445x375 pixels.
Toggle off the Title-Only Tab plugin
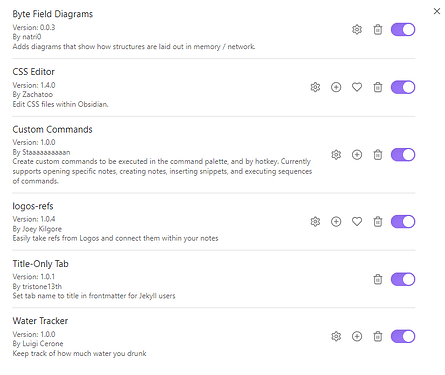tap(403, 279)
